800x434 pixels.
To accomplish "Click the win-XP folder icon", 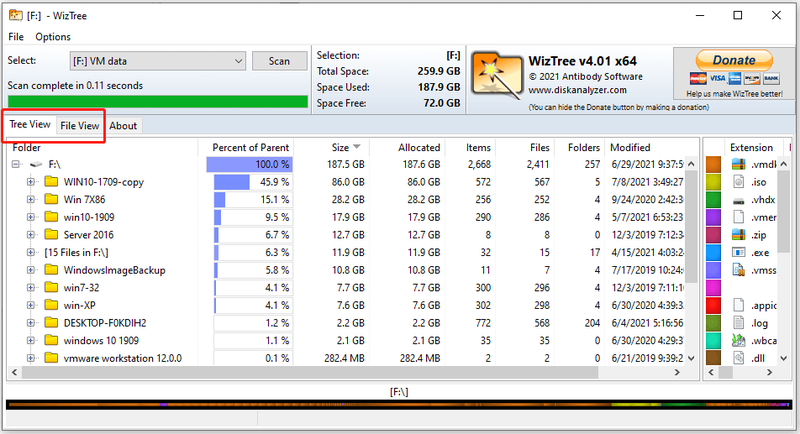I will 51,305.
